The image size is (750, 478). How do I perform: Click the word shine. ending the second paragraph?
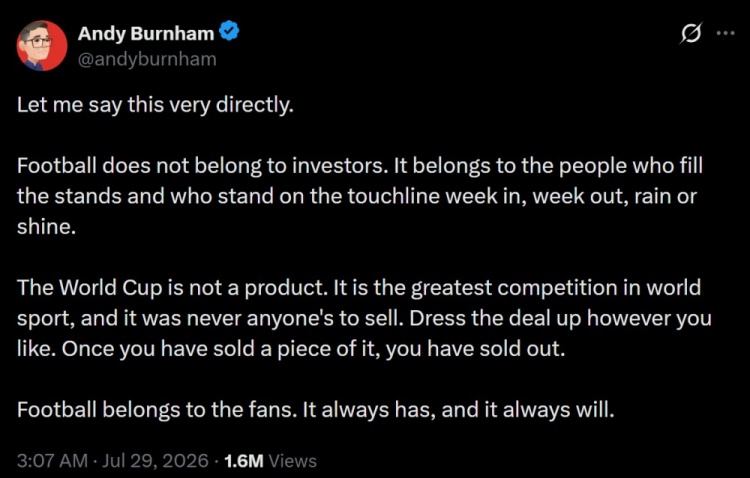click(46, 226)
